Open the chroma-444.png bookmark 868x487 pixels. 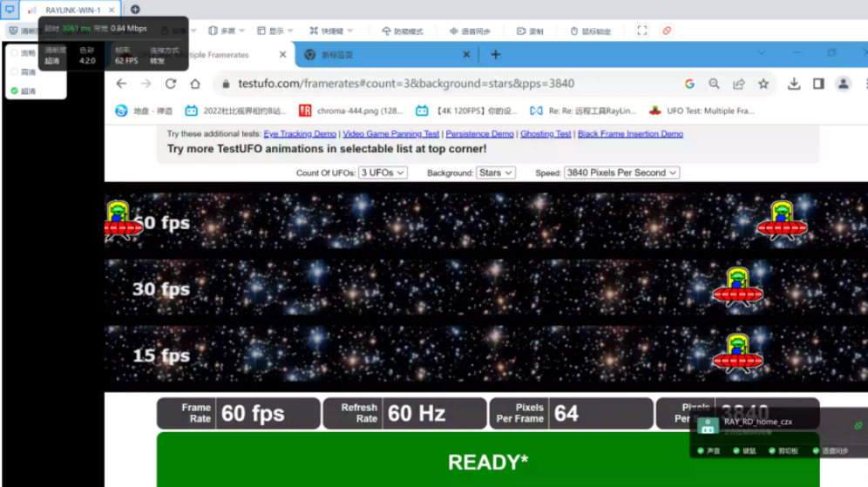(x=351, y=111)
